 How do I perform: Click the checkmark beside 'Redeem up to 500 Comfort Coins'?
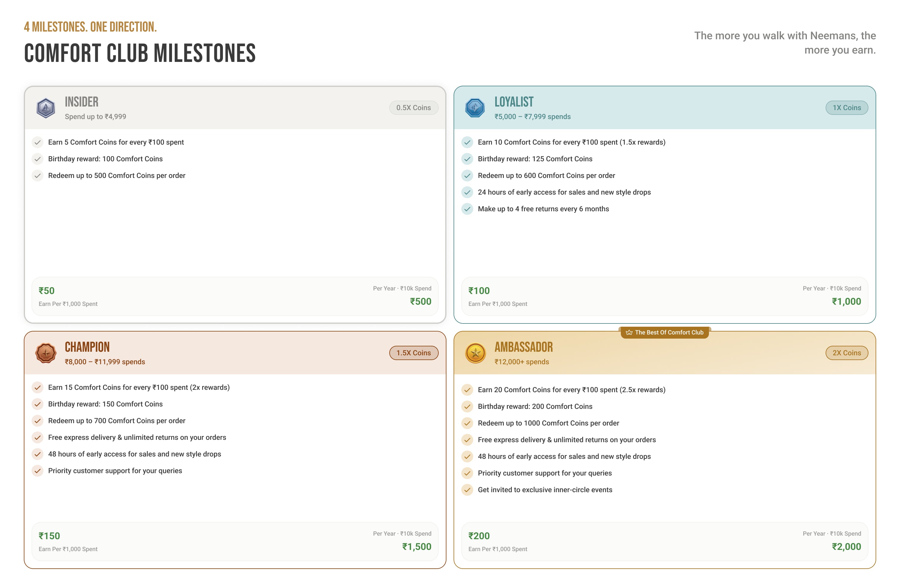click(37, 176)
